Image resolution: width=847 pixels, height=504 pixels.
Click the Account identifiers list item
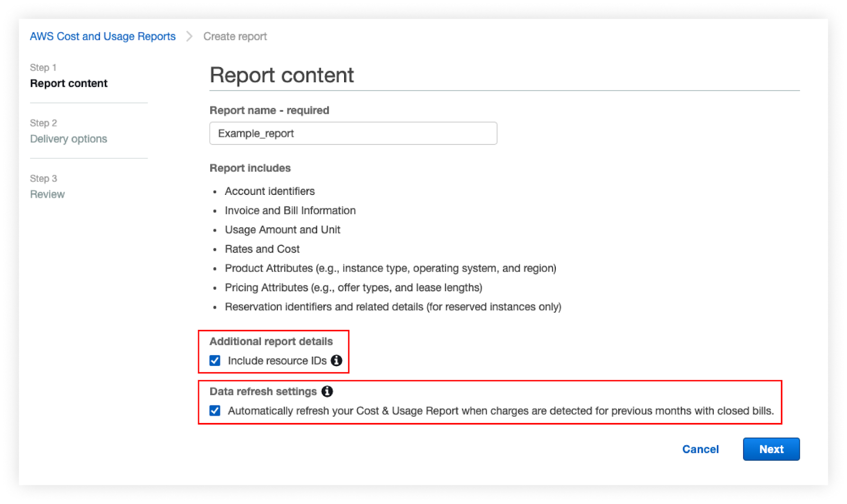(x=269, y=191)
